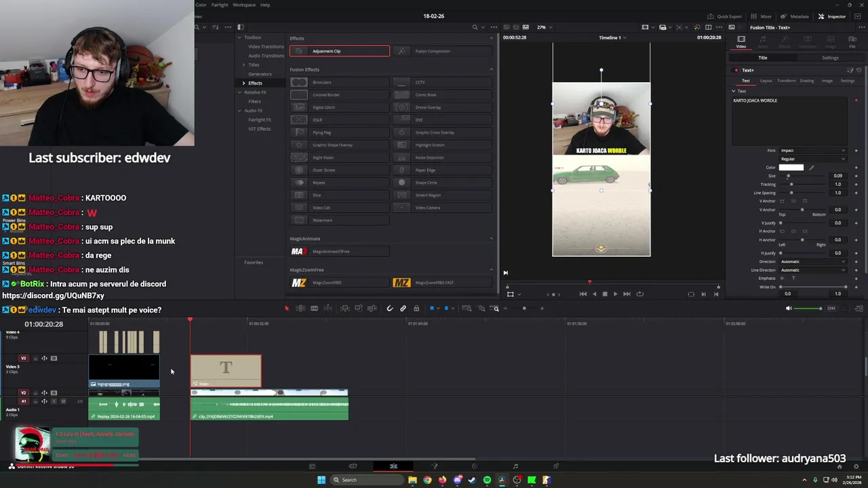This screenshot has width=868, height=488.
Task: Open the Windows Start menu
Action: point(321,480)
